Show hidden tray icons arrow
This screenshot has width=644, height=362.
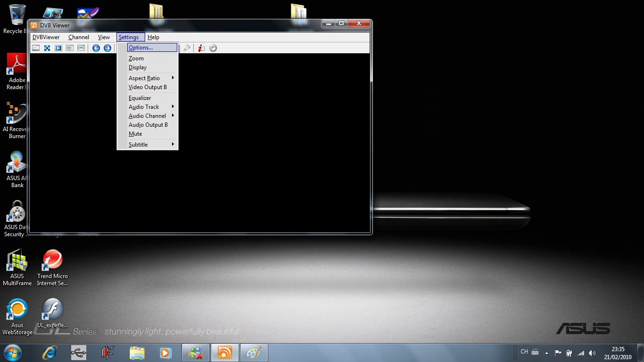546,353
